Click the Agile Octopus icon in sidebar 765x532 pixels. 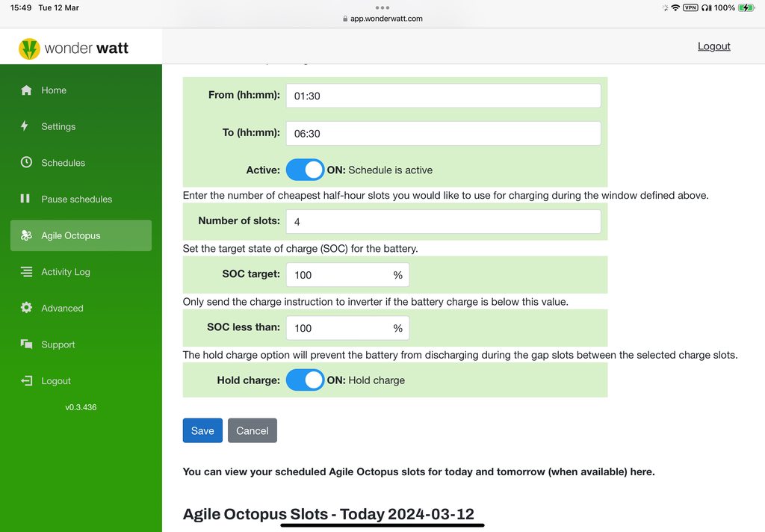26,235
